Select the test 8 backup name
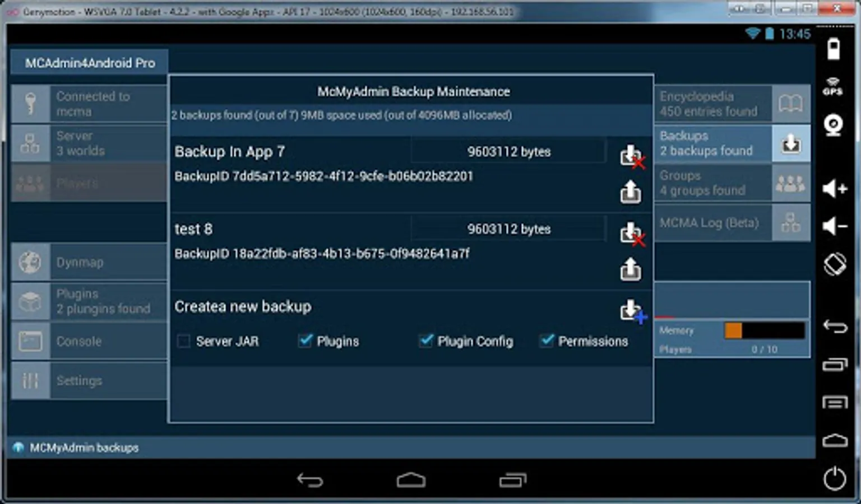The image size is (861, 504). (x=193, y=229)
